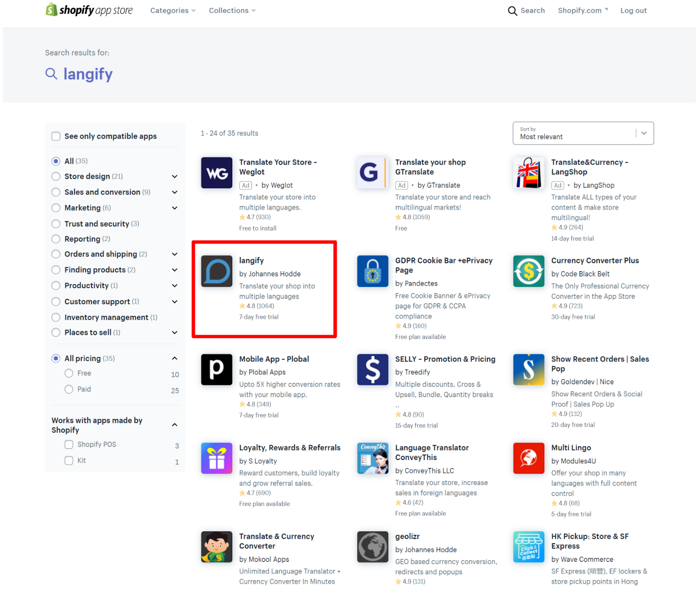Image resolution: width=700 pixels, height=594 pixels.
Task: Expand the Finding products chevron
Action: tap(175, 270)
